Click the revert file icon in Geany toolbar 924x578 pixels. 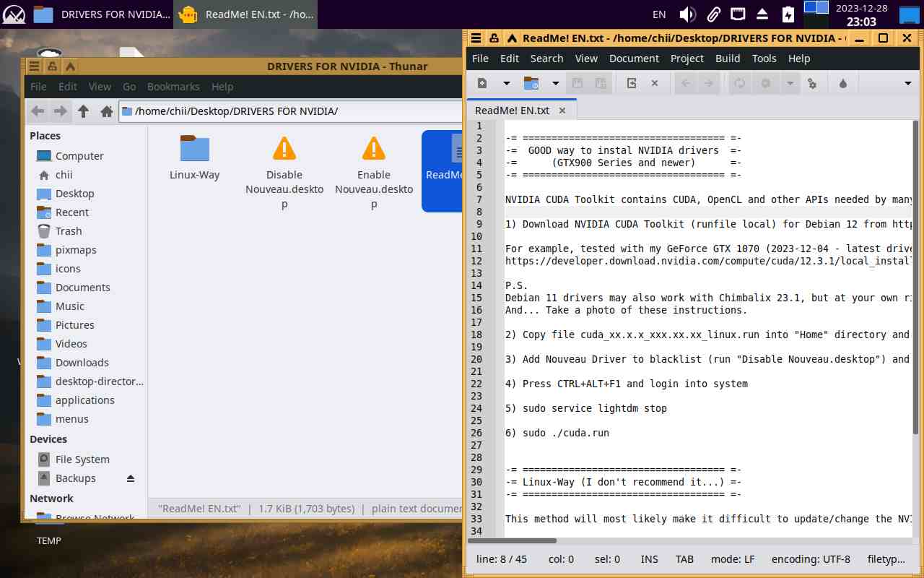pyautogui.click(x=632, y=83)
